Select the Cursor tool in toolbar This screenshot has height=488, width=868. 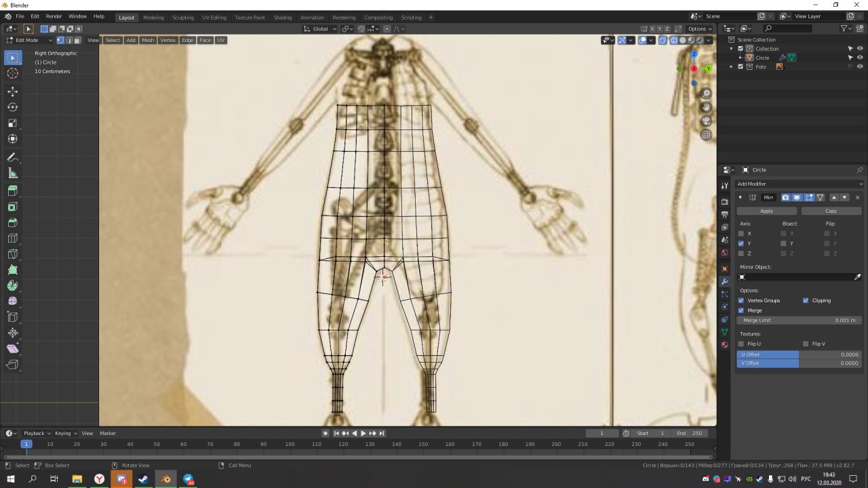(x=12, y=73)
